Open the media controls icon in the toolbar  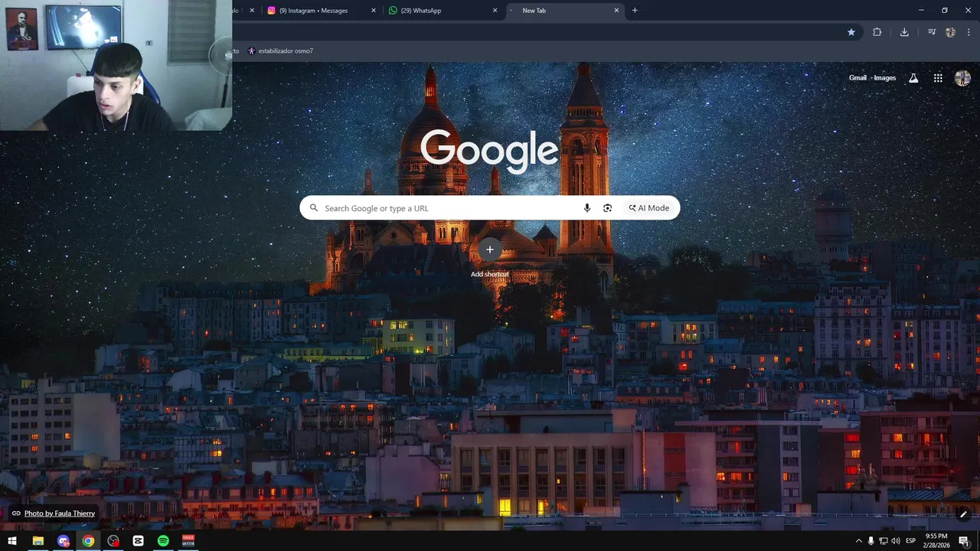932,32
